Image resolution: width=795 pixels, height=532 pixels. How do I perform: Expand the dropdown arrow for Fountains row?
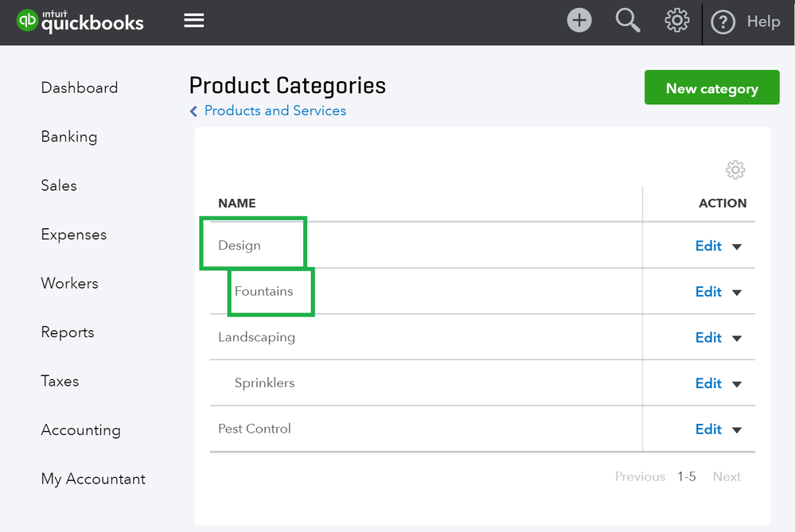(x=737, y=293)
